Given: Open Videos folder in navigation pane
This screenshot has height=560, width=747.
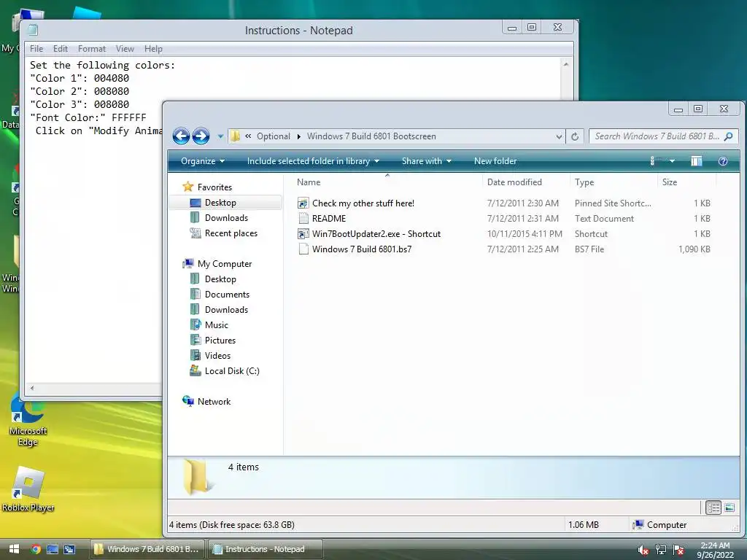Looking at the screenshot, I should [x=217, y=355].
